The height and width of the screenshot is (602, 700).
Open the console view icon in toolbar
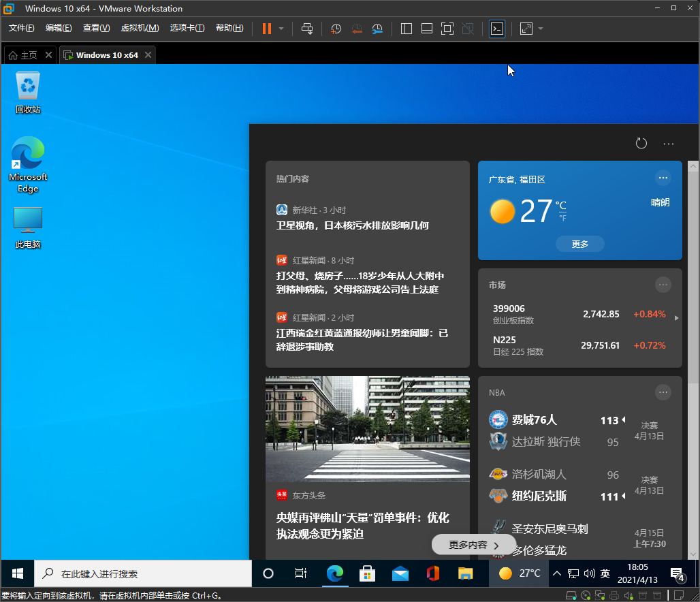click(x=497, y=29)
